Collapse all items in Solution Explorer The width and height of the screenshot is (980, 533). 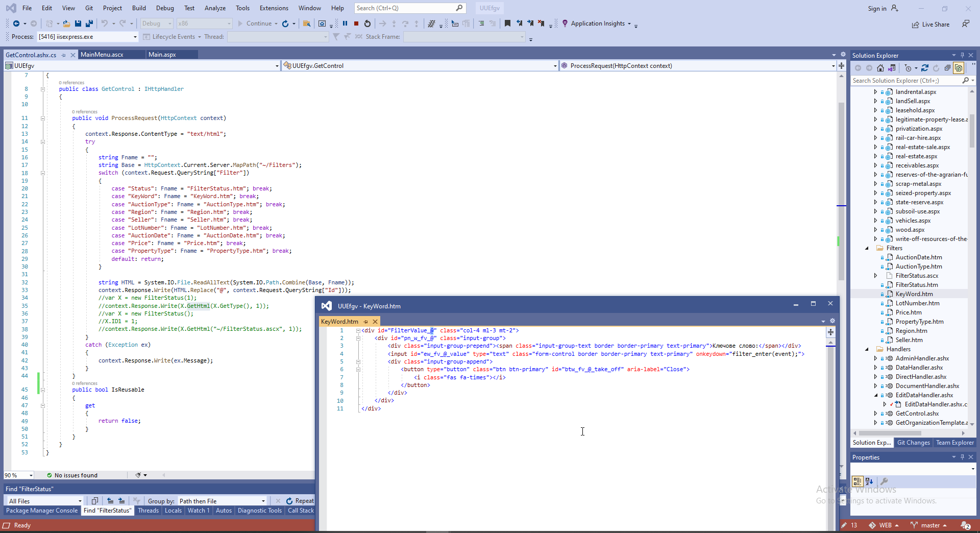947,68
